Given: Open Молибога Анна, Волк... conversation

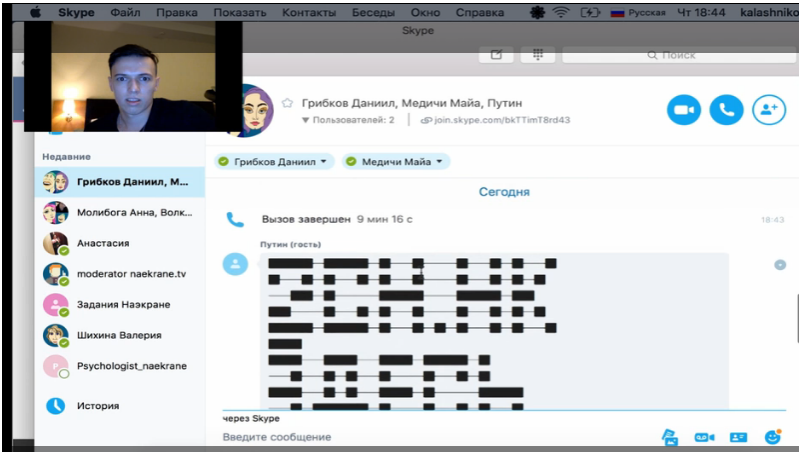Looking at the screenshot, I should [120, 212].
